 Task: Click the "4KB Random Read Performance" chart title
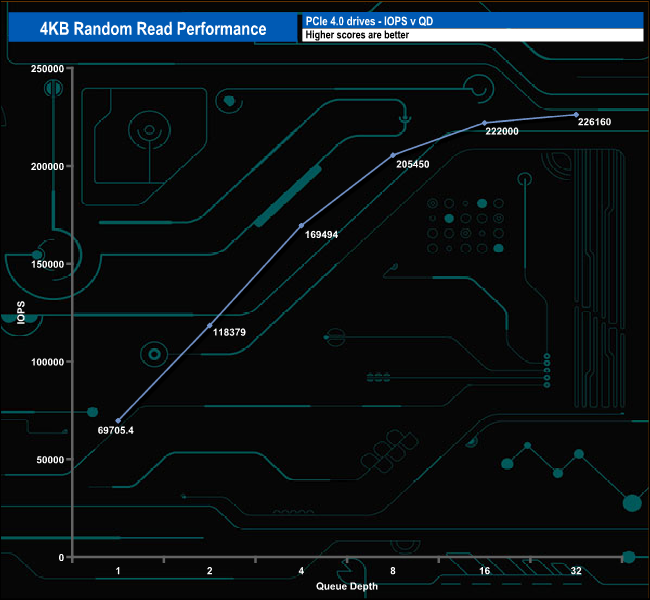pyautogui.click(x=152, y=28)
